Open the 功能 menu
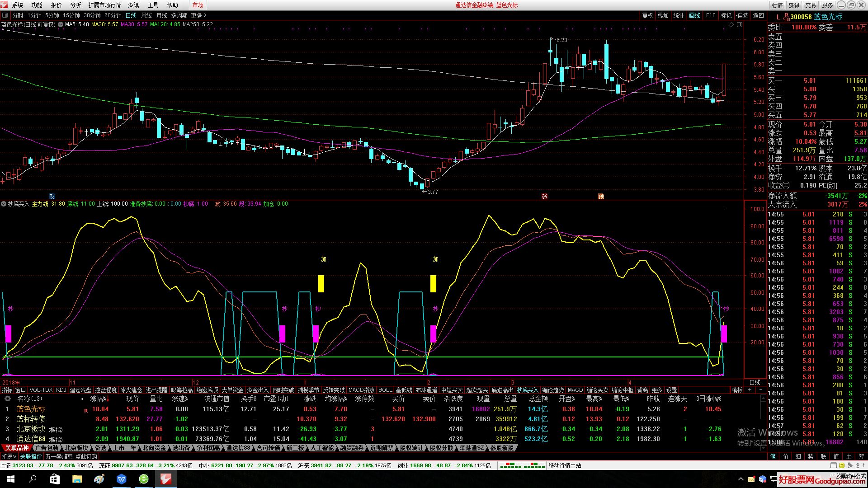The width and height of the screenshot is (868, 488). 37,5
